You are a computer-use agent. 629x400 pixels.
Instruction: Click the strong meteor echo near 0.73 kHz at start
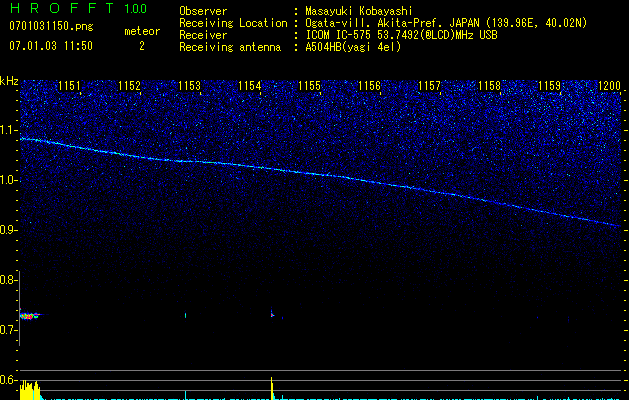29,316
